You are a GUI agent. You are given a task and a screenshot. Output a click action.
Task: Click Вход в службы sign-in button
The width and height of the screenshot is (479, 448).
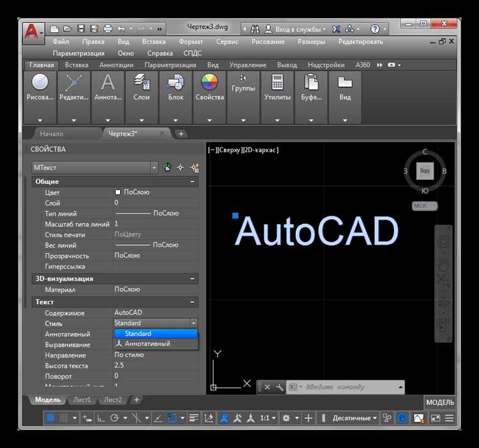coord(294,29)
